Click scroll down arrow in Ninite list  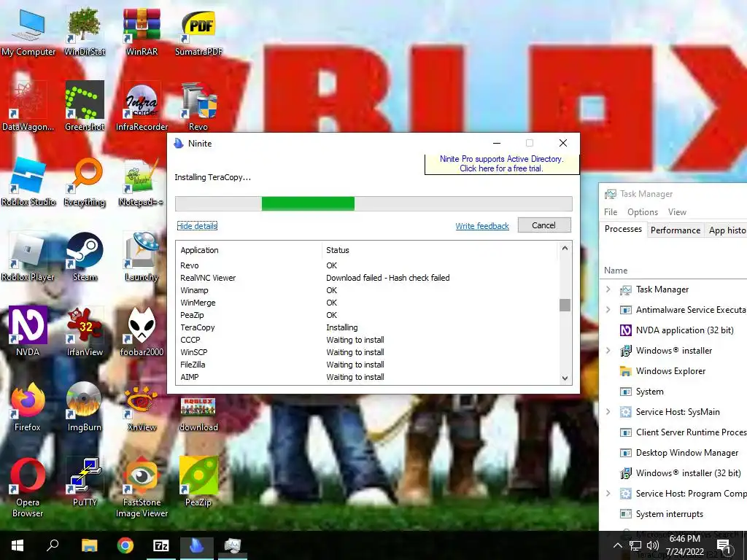point(565,378)
